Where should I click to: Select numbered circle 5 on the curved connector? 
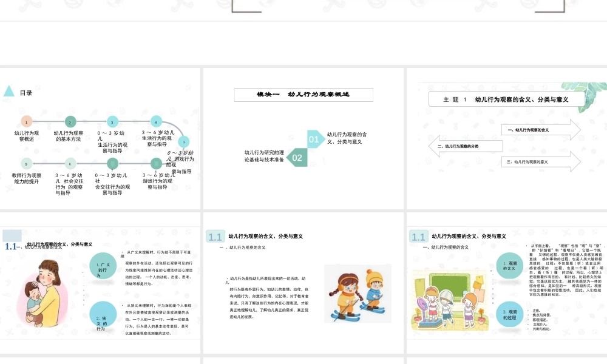point(185,141)
